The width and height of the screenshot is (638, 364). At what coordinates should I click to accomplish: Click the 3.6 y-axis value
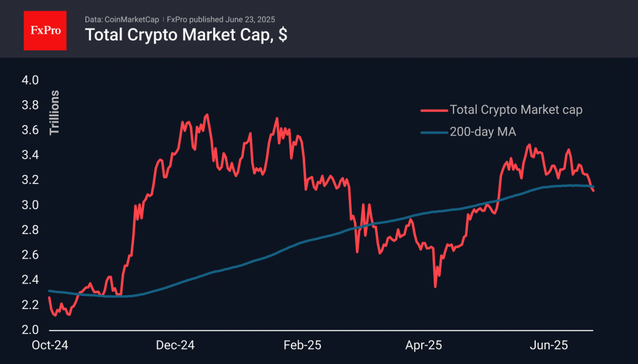[31, 130]
